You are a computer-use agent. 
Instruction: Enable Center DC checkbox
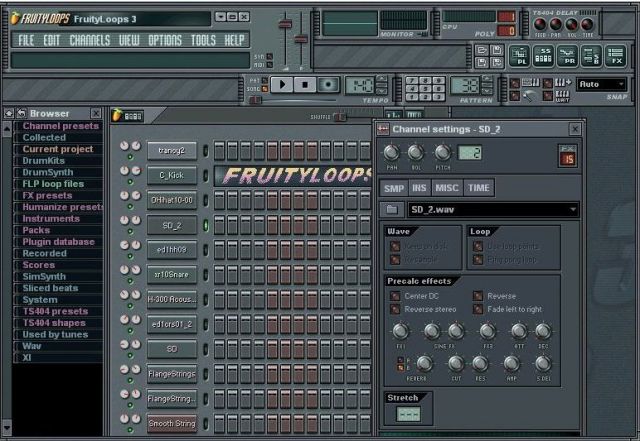coord(395,296)
